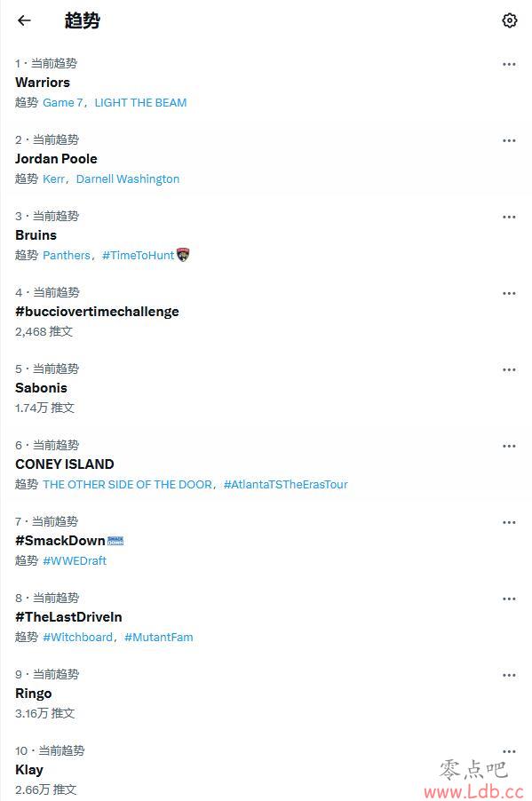Open the #MutantFam hashtag link
Screen dimensions: 532x801
pos(159,637)
